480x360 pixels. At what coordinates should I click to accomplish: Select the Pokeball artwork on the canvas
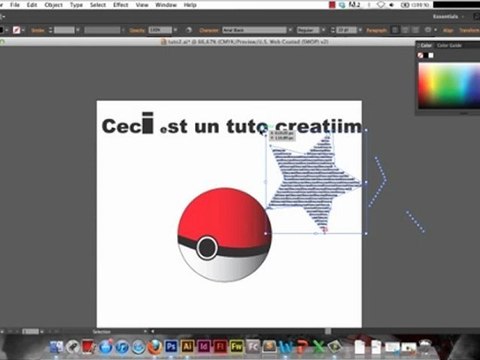[x=224, y=235]
